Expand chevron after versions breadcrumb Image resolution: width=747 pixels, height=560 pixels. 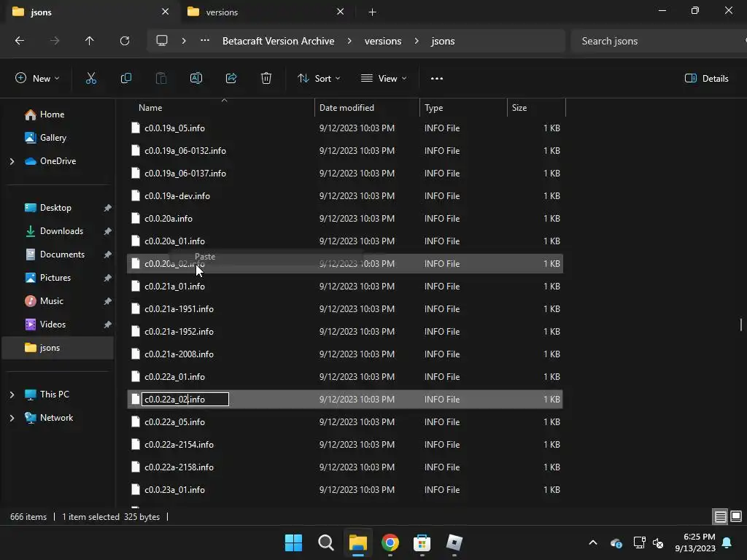[x=417, y=41]
